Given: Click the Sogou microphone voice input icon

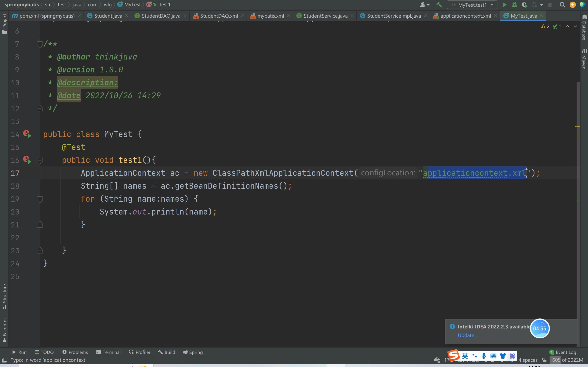Looking at the screenshot, I should (484, 356).
